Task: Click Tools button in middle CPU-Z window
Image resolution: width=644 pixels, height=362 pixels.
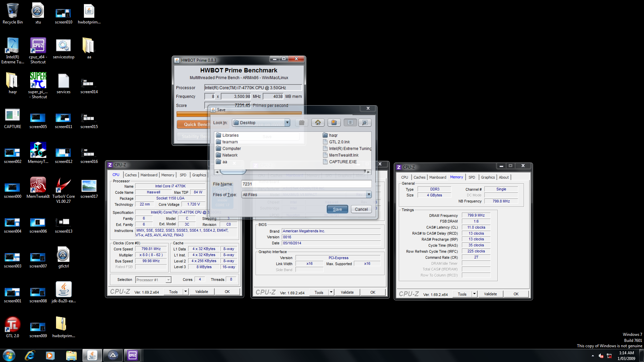Action: click(x=319, y=292)
